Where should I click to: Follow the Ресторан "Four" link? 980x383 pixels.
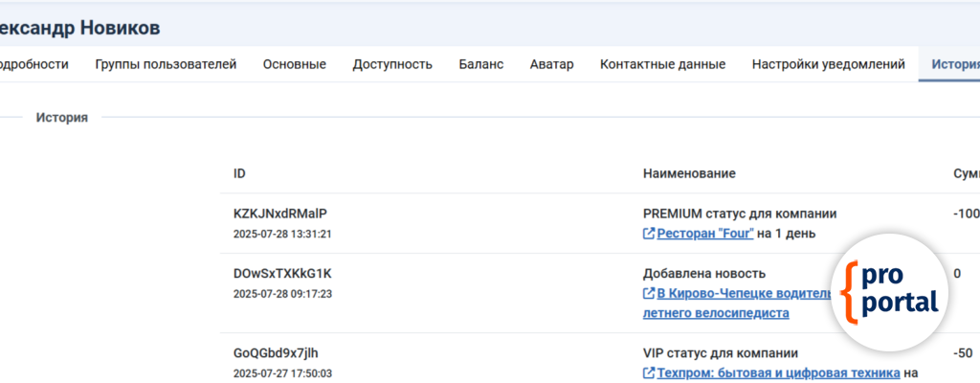(x=705, y=234)
